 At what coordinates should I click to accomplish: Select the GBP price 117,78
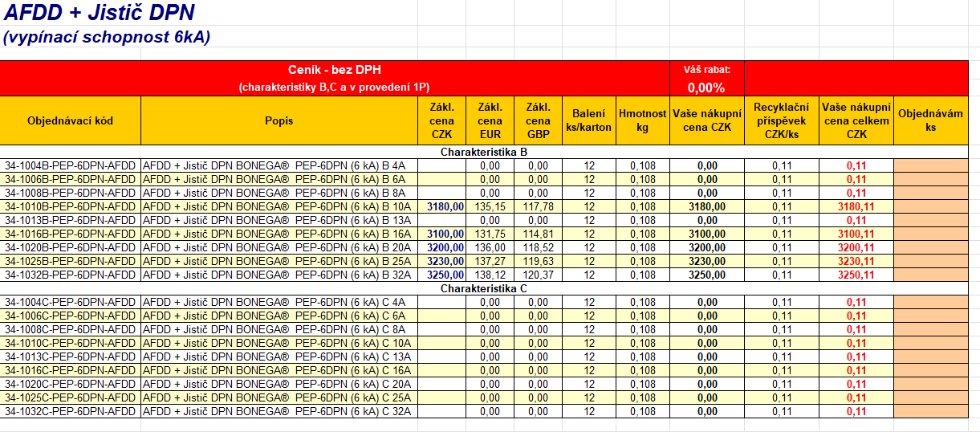coord(538,206)
